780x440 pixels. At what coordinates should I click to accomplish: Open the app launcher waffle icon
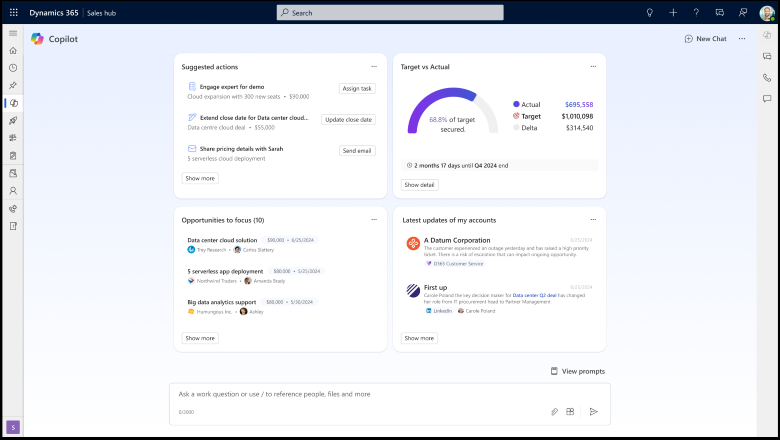13,12
